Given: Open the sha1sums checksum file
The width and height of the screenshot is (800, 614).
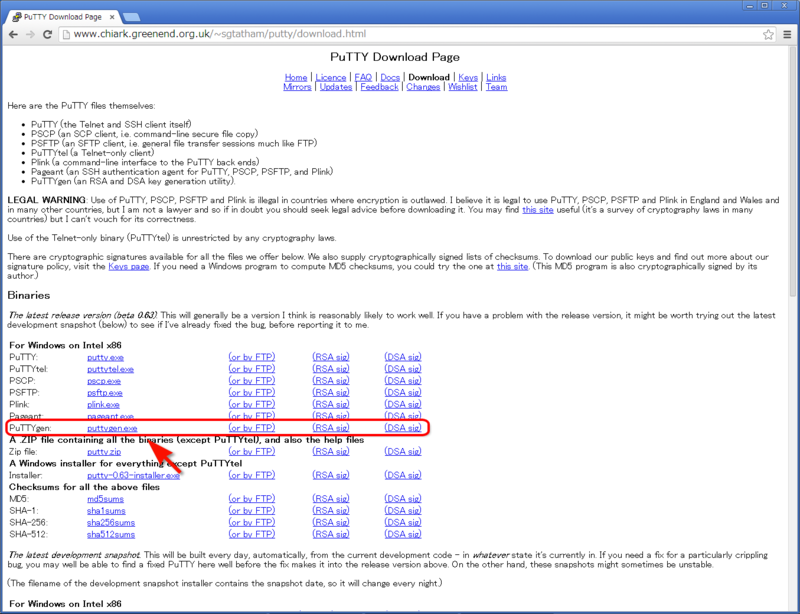Looking at the screenshot, I should point(106,510).
